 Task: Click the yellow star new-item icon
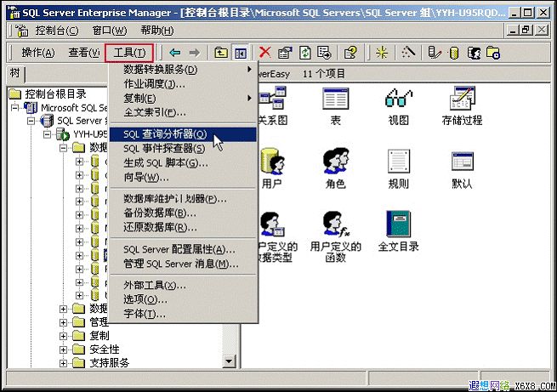coord(382,53)
